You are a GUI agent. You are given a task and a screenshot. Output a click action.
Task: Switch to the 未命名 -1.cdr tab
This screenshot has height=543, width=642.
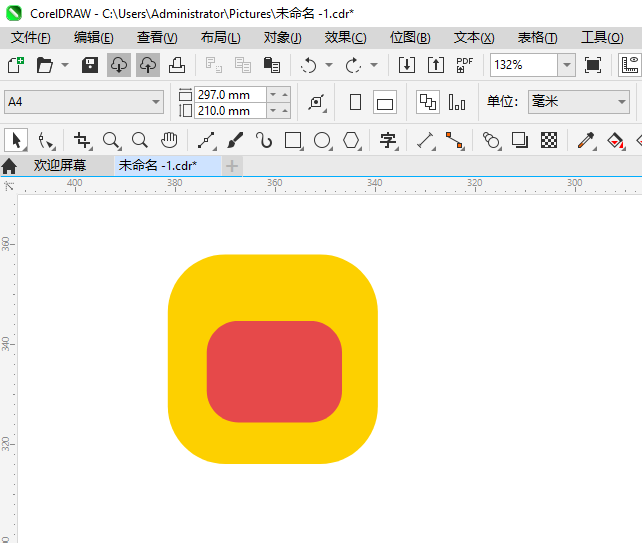pyautogui.click(x=168, y=165)
